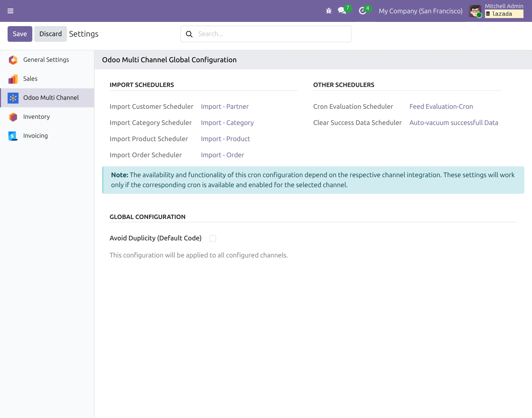532x418 pixels.
Task: Click Mitchell Admin avatar picture
Action: click(475, 11)
